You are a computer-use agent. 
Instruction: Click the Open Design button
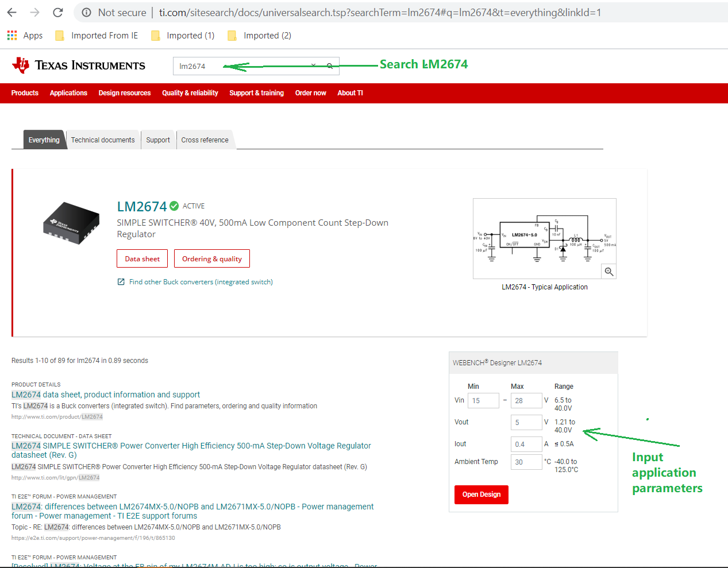482,494
